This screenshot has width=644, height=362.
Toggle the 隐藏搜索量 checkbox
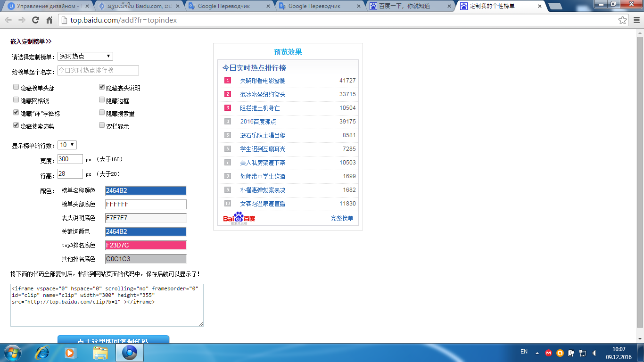point(102,113)
